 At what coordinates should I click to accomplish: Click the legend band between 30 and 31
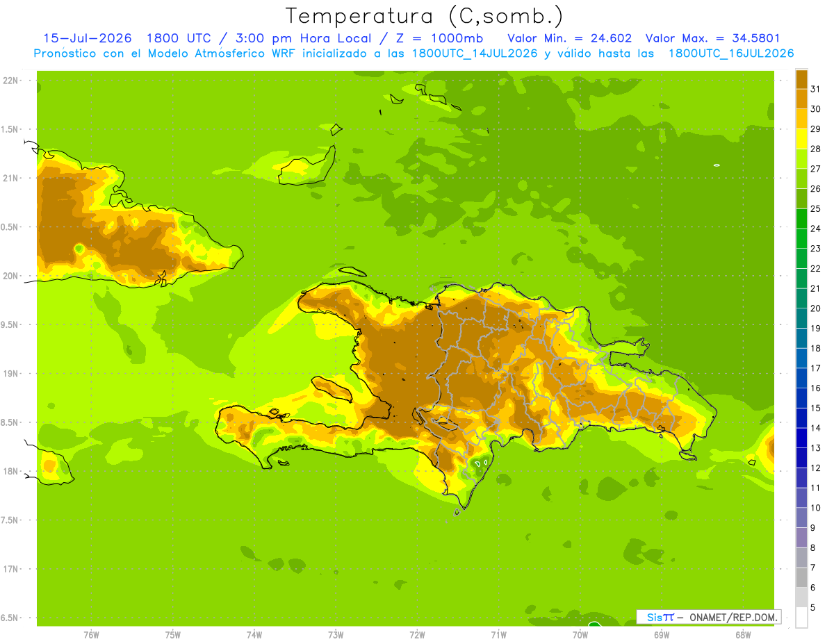tap(801, 99)
